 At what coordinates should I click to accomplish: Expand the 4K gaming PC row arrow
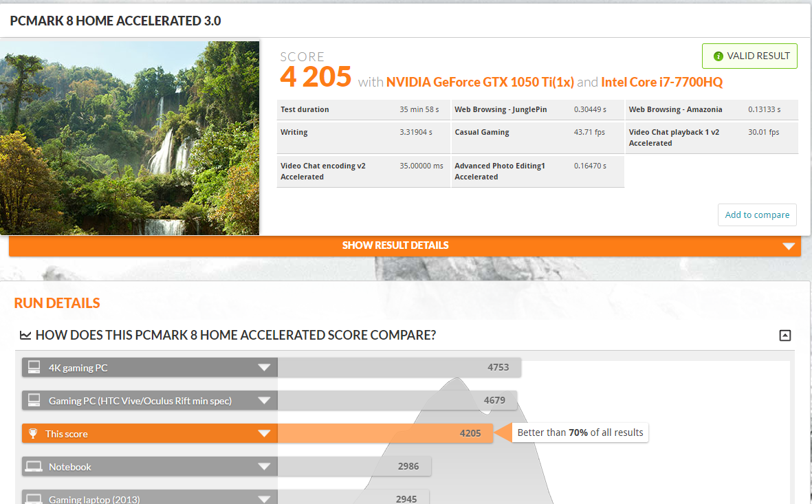point(264,367)
